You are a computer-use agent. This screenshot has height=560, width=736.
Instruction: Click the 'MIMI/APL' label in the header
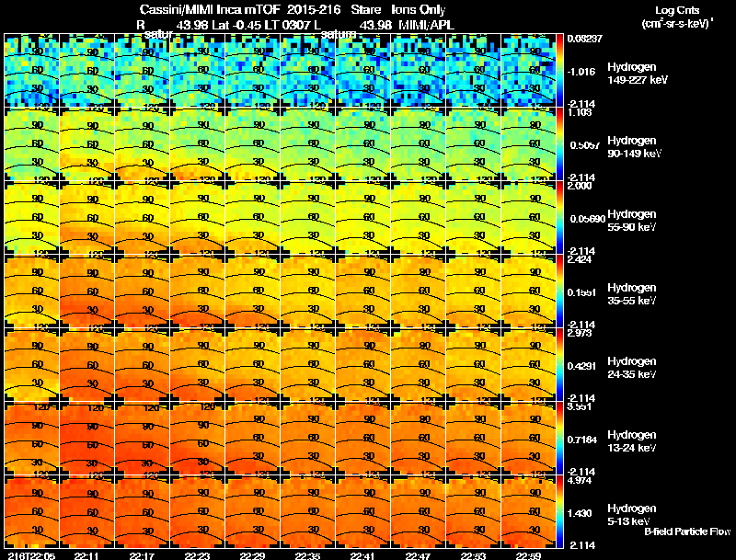(x=426, y=26)
